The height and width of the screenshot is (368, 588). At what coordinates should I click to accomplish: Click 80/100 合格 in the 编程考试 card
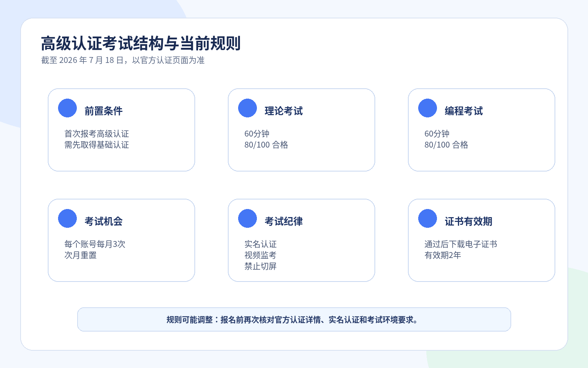click(x=447, y=145)
